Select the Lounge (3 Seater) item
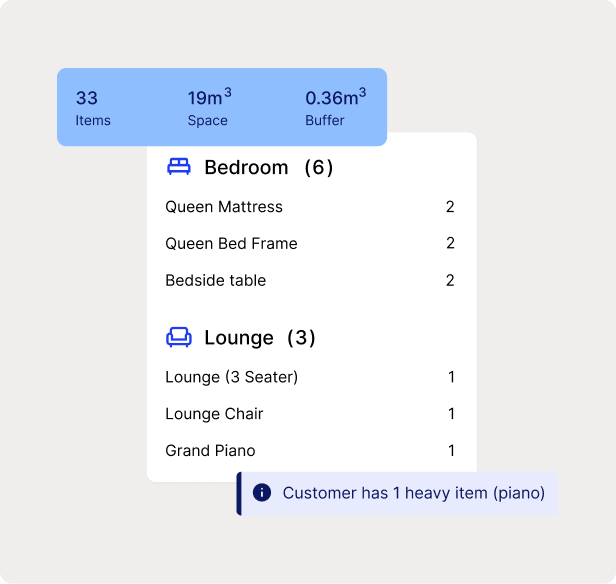Image resolution: width=616 pixels, height=584 pixels. pos(231,377)
